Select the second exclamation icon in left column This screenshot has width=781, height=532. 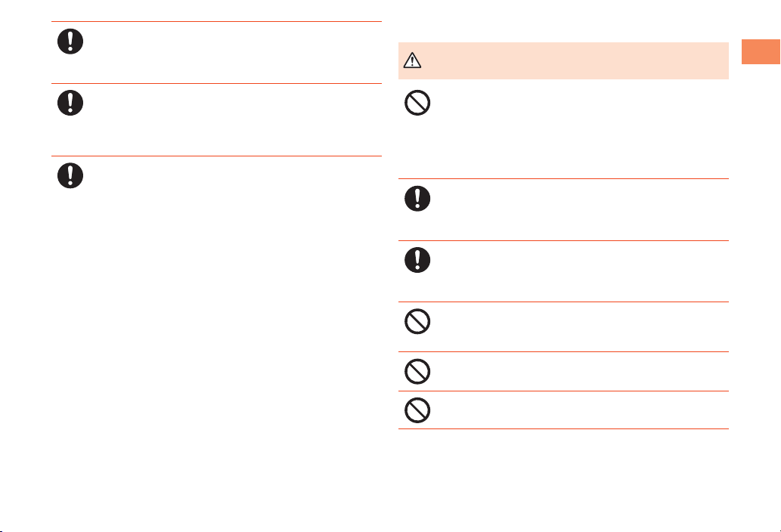pos(70,103)
